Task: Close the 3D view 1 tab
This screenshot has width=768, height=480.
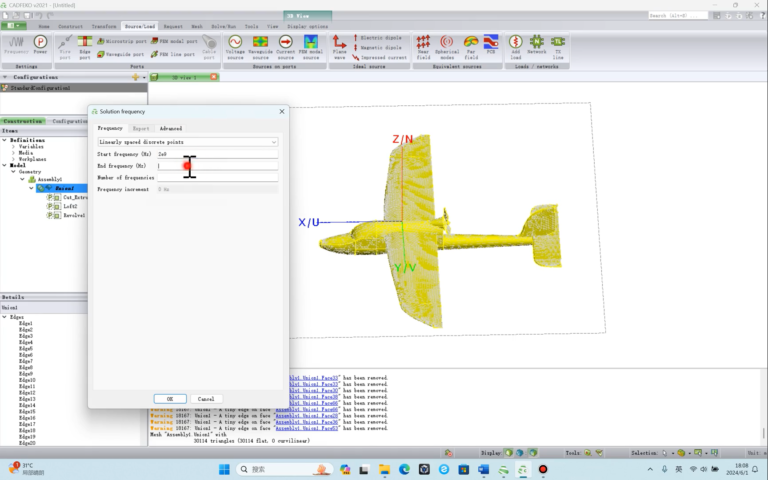Action: [x=214, y=77]
